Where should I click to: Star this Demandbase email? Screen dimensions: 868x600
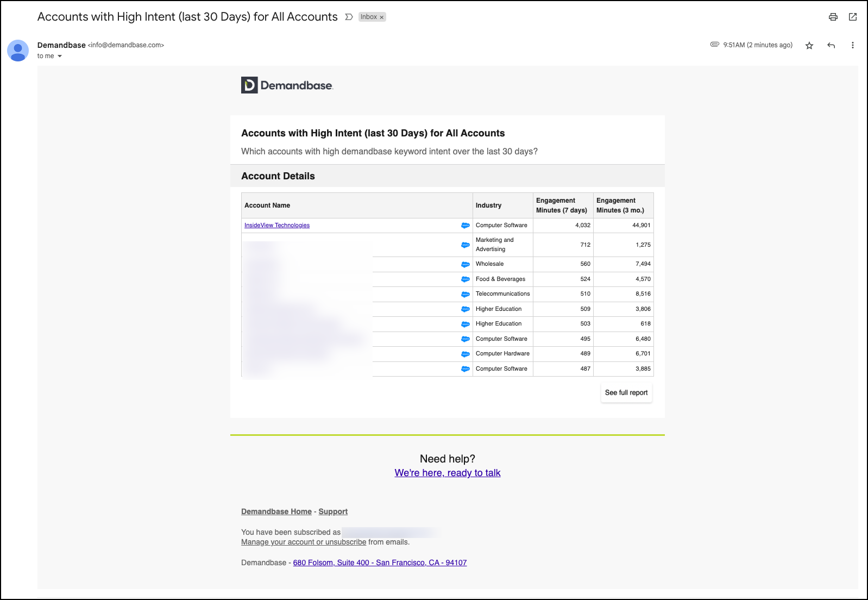[x=809, y=46]
